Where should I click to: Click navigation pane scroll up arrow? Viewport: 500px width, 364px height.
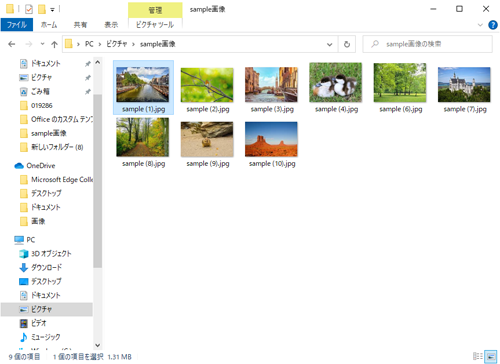click(x=98, y=62)
